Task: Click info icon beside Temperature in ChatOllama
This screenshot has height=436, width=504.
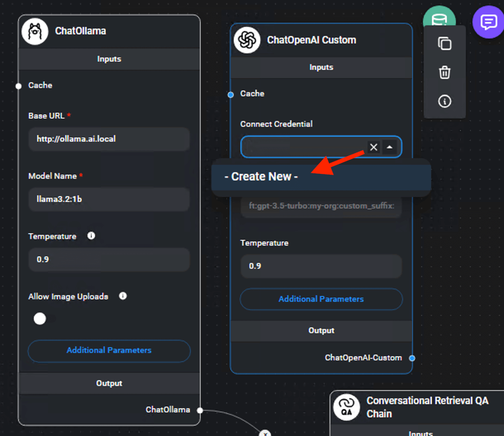Action: (x=91, y=236)
